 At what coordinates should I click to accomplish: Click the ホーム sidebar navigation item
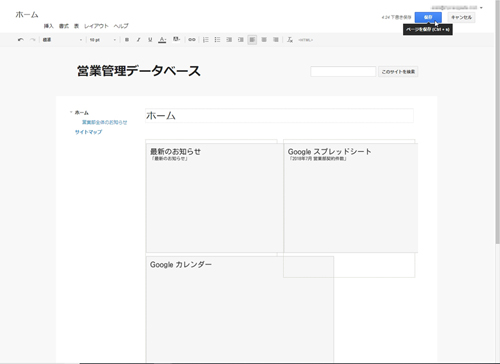(82, 113)
